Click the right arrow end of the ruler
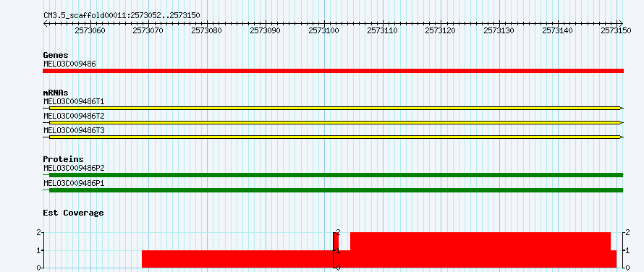This screenshot has height=272, width=644. [x=621, y=23]
